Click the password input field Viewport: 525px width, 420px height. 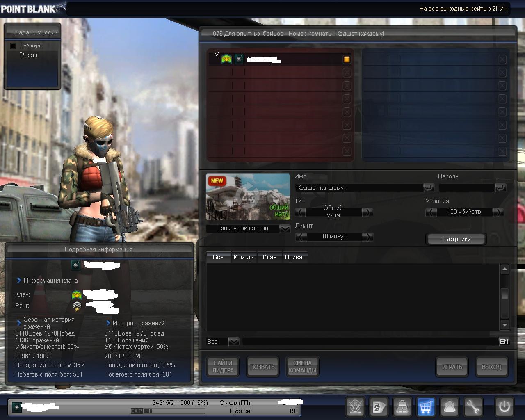coord(466,188)
